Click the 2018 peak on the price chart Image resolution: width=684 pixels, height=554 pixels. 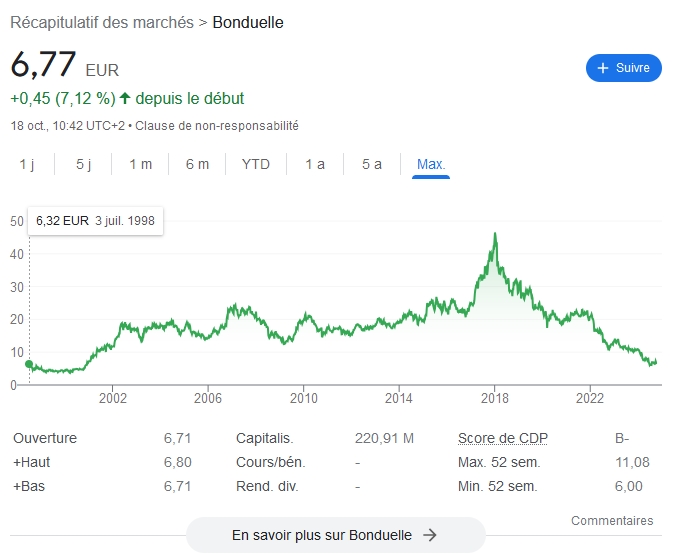(x=495, y=234)
